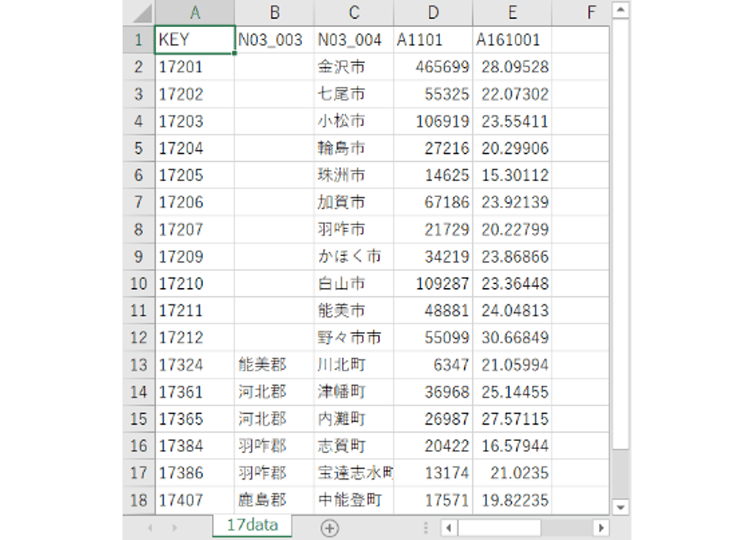Viewport: 756px width, 540px height.
Task: Select cell 55325
Action: (433, 93)
